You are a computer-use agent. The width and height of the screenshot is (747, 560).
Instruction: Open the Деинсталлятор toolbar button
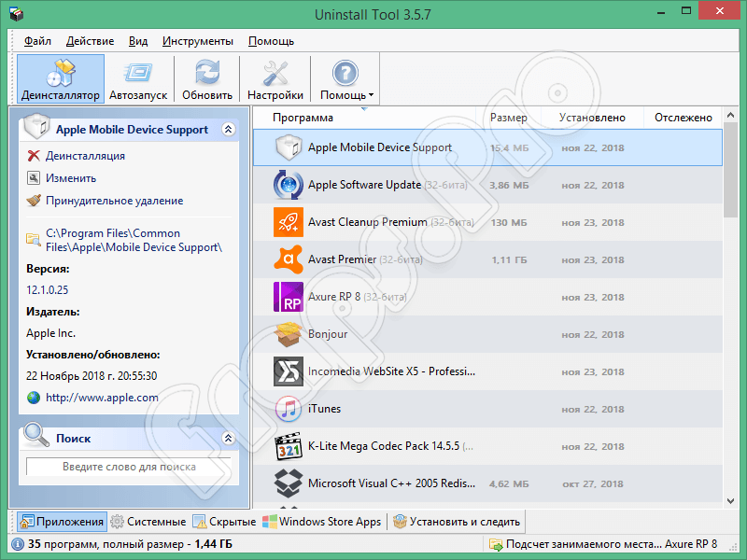point(61,78)
